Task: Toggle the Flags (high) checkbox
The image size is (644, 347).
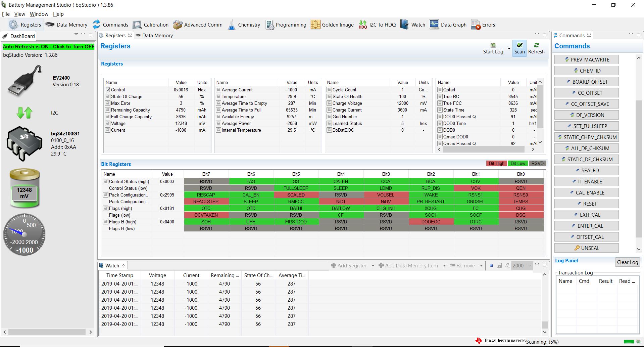Action: pos(106,208)
